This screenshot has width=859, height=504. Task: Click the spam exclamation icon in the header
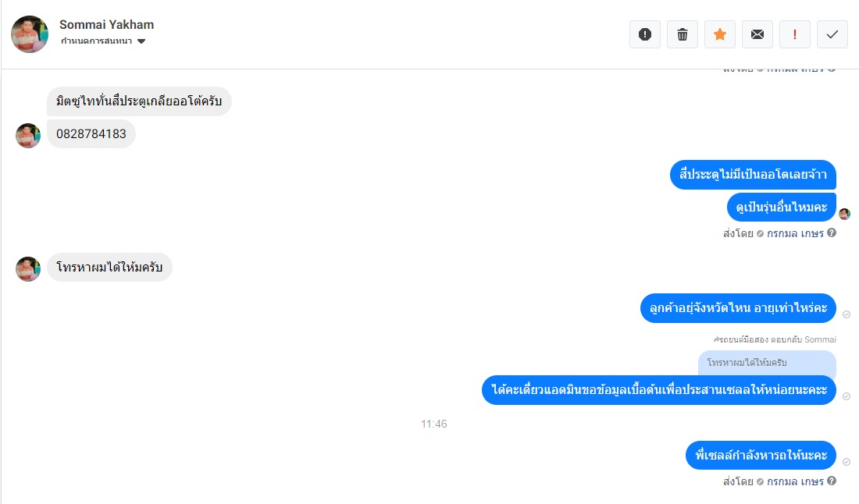645,34
